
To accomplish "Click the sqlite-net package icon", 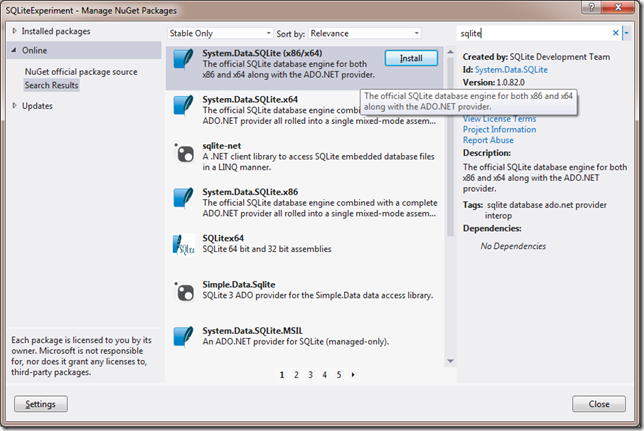I will tap(184, 153).
